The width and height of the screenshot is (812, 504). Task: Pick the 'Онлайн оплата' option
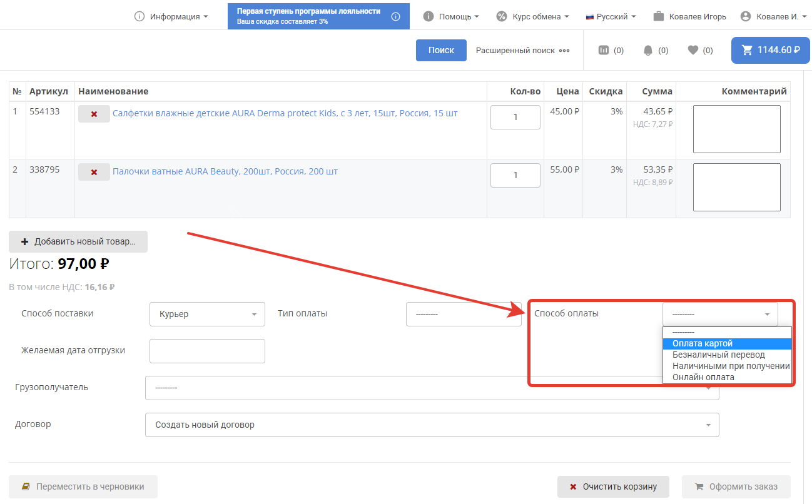(x=703, y=377)
